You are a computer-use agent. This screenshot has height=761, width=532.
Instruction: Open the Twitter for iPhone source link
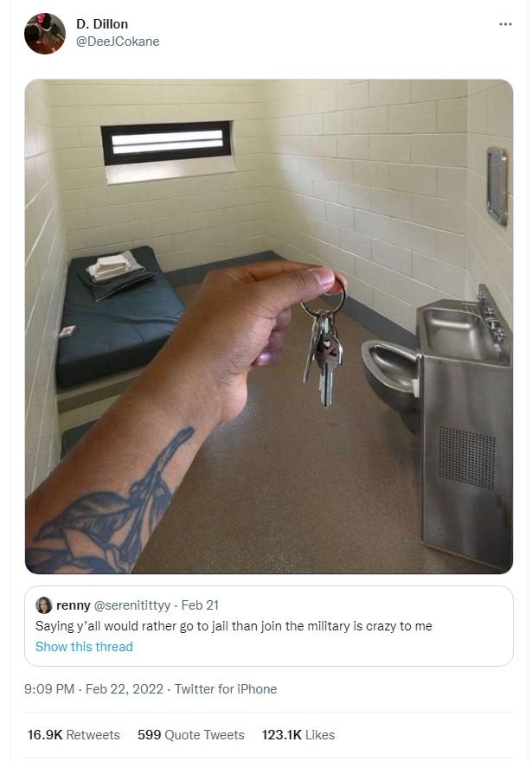tap(226, 688)
